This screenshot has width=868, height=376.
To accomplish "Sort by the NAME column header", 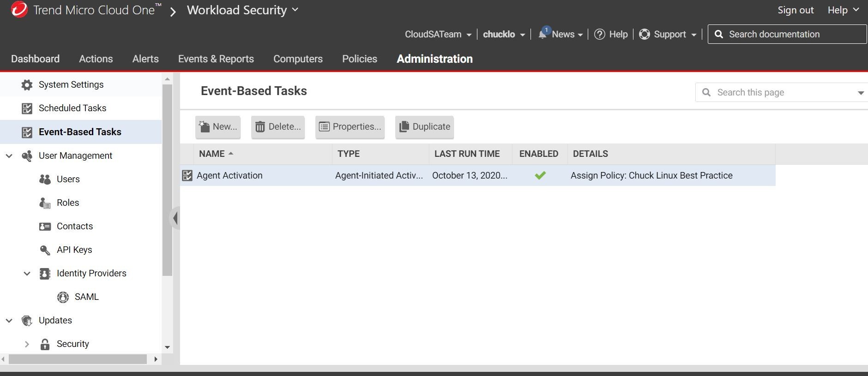I will (x=263, y=154).
